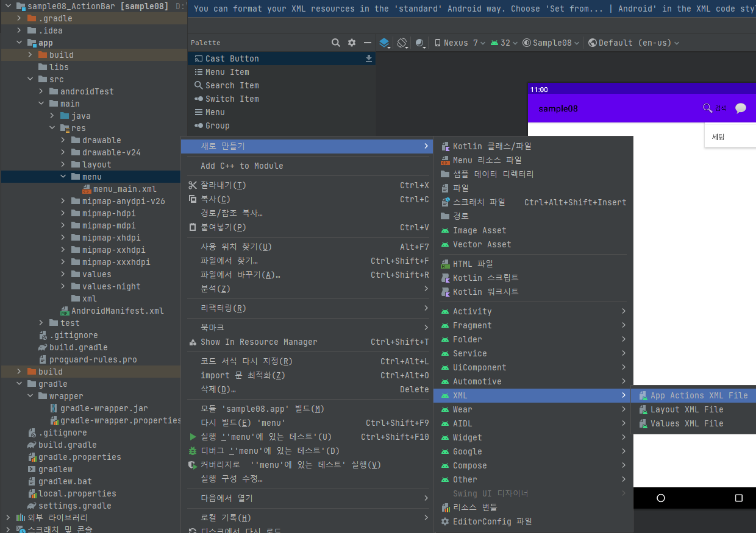Click the download icon next to Cast Button

click(368, 58)
